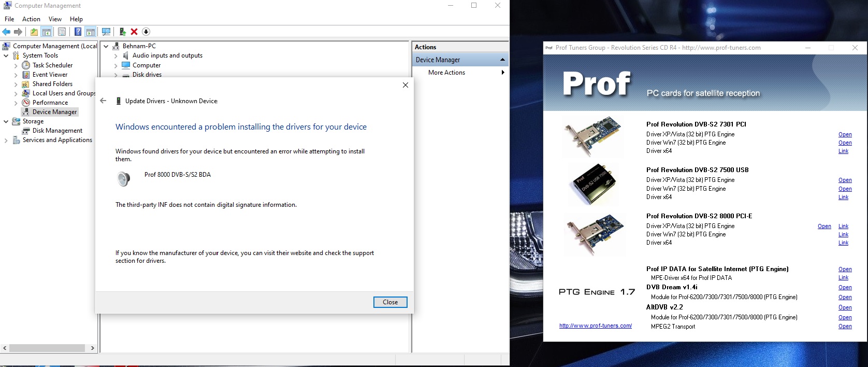Open the MPEG2 Transport link
Image resolution: width=868 pixels, height=367 pixels.
point(845,326)
